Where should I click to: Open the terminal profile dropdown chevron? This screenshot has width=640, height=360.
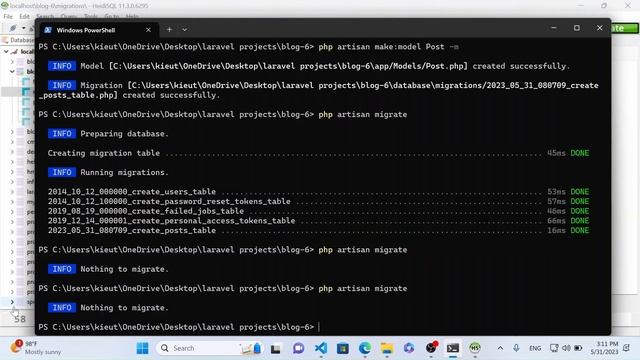(x=184, y=29)
